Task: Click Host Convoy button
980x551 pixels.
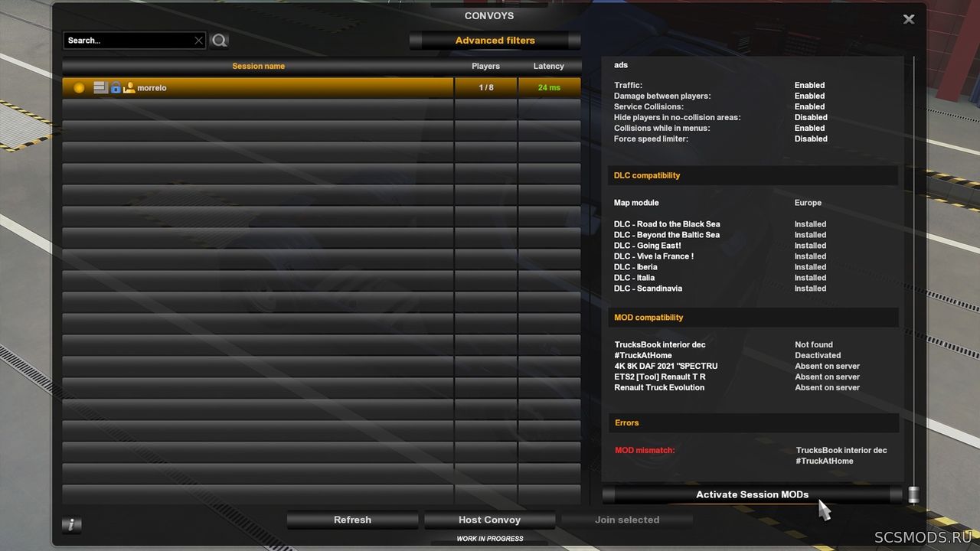Action: click(x=490, y=520)
